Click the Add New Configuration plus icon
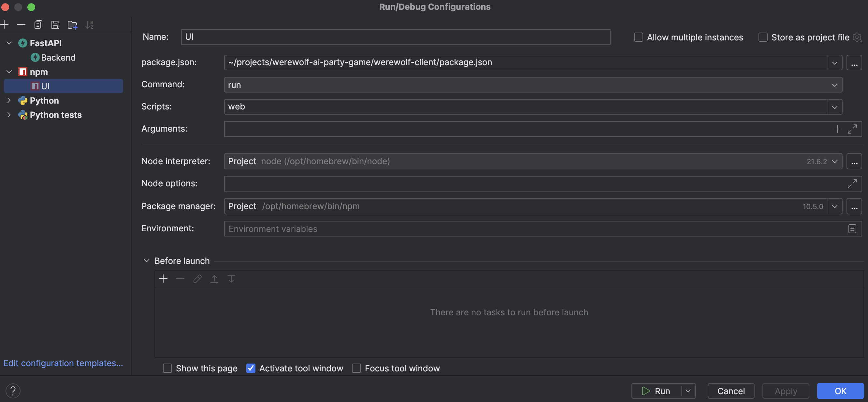This screenshot has height=402, width=868. click(5, 25)
